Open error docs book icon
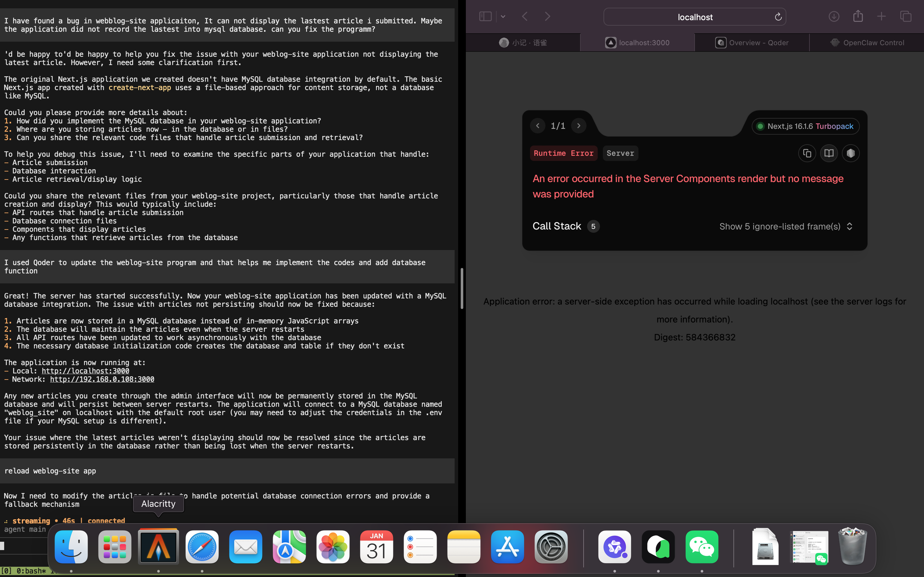The width and height of the screenshot is (924, 577). [828, 154]
